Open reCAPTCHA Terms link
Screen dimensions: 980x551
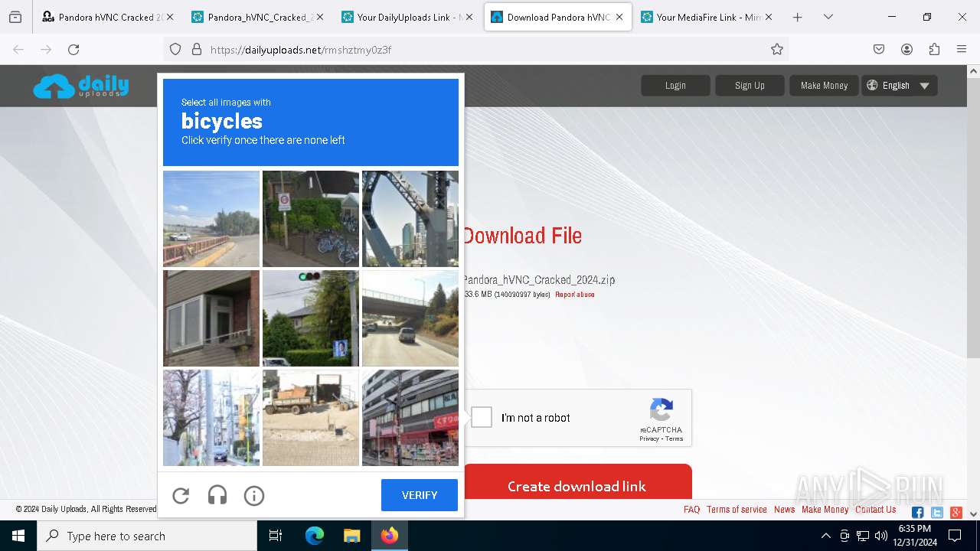point(675,439)
